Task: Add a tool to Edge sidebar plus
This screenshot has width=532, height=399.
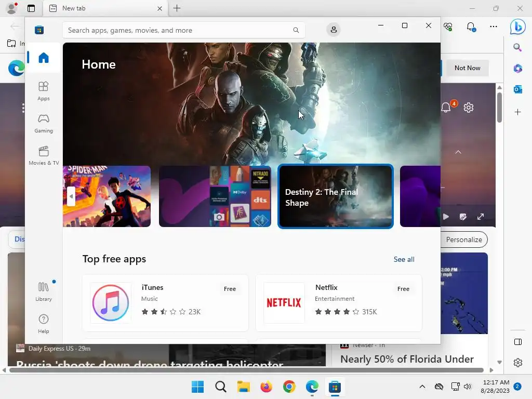Action: [518, 112]
